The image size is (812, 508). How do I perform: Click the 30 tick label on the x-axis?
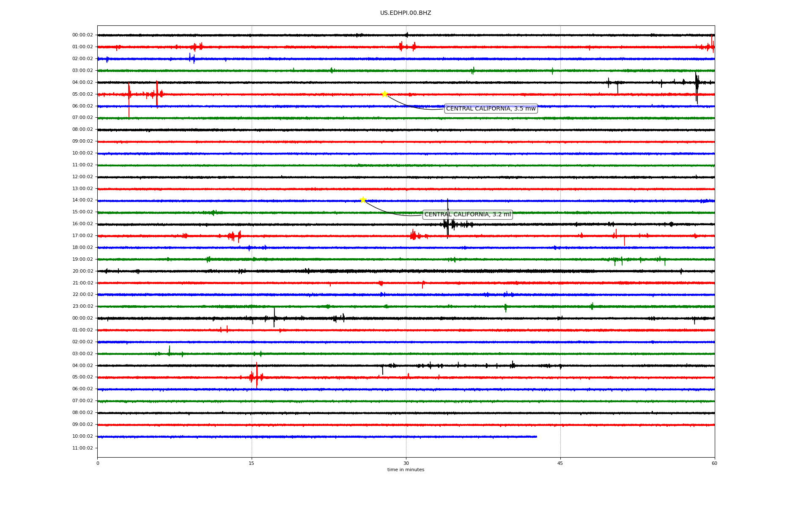[x=406, y=463]
